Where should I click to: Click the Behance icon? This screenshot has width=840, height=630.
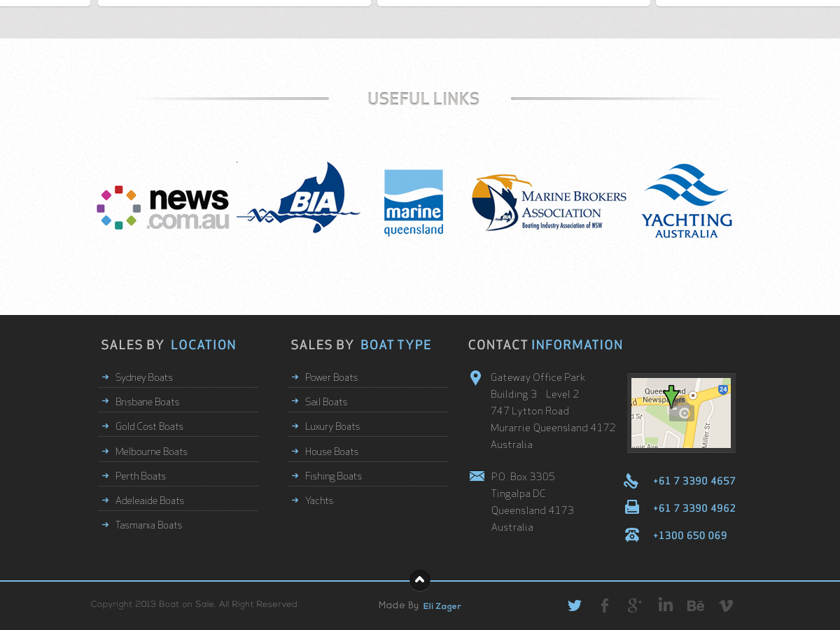click(x=695, y=605)
